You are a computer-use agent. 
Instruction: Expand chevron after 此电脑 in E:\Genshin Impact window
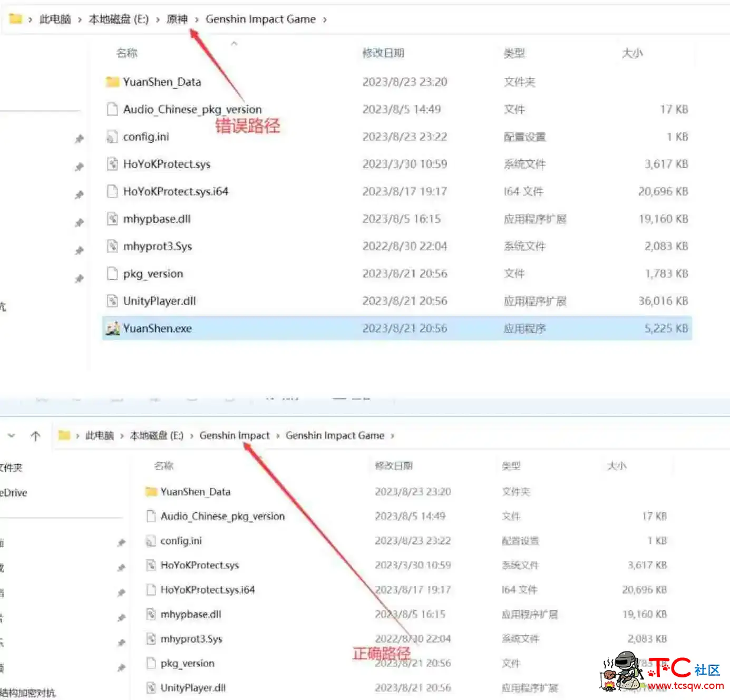coord(122,436)
